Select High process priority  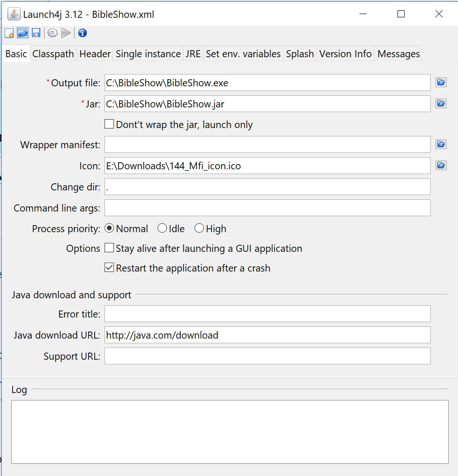point(199,228)
